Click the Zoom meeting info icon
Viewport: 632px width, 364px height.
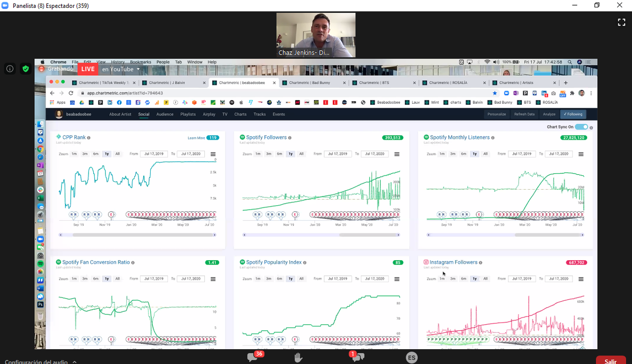point(10,69)
